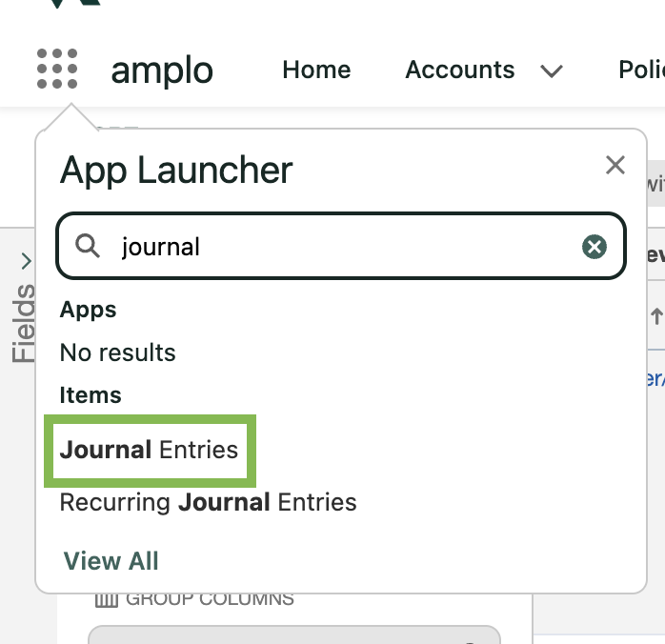Open the App Launcher grid icon
665x644 pixels.
(57, 69)
